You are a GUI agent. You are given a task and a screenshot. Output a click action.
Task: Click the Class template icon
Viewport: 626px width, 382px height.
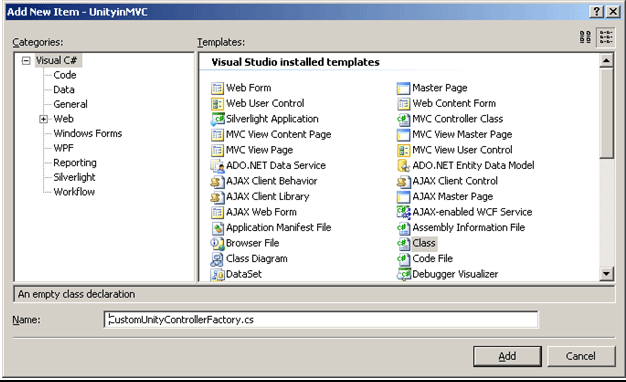[x=403, y=243]
